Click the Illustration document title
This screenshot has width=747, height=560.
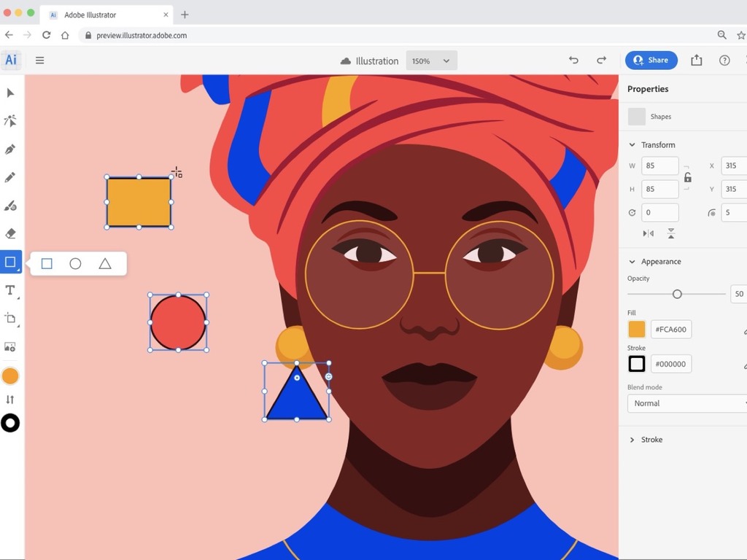click(377, 61)
